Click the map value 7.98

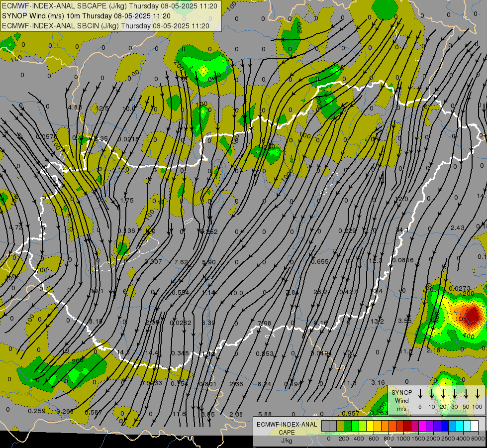point(265,324)
